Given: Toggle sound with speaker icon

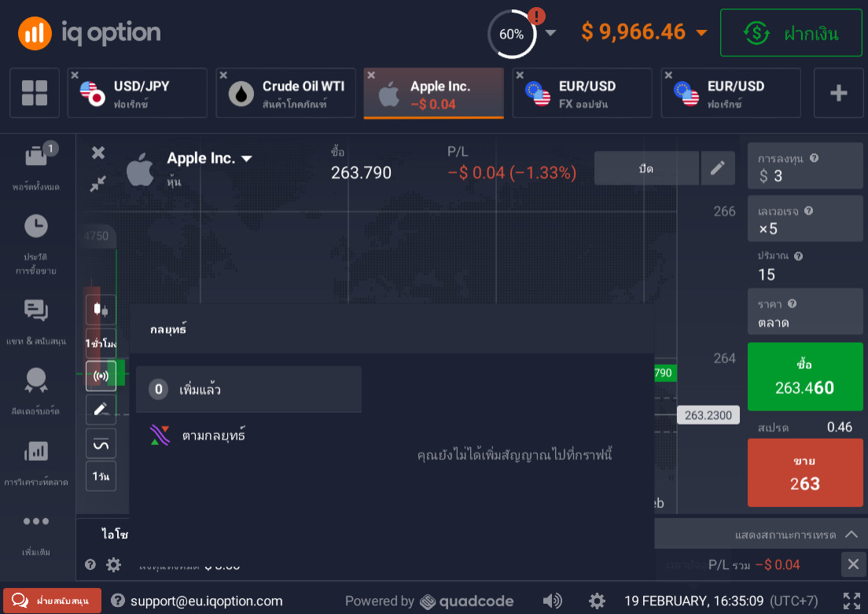Looking at the screenshot, I should pos(552,601).
